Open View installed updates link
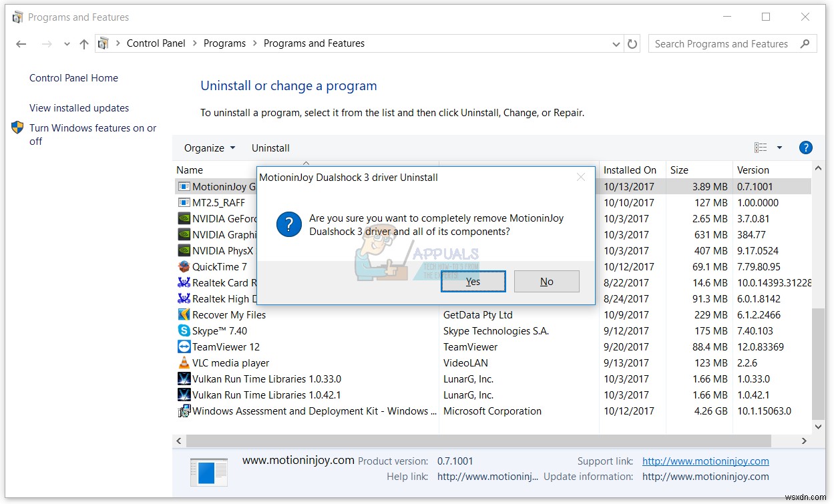This screenshot has width=834, height=504. point(79,108)
